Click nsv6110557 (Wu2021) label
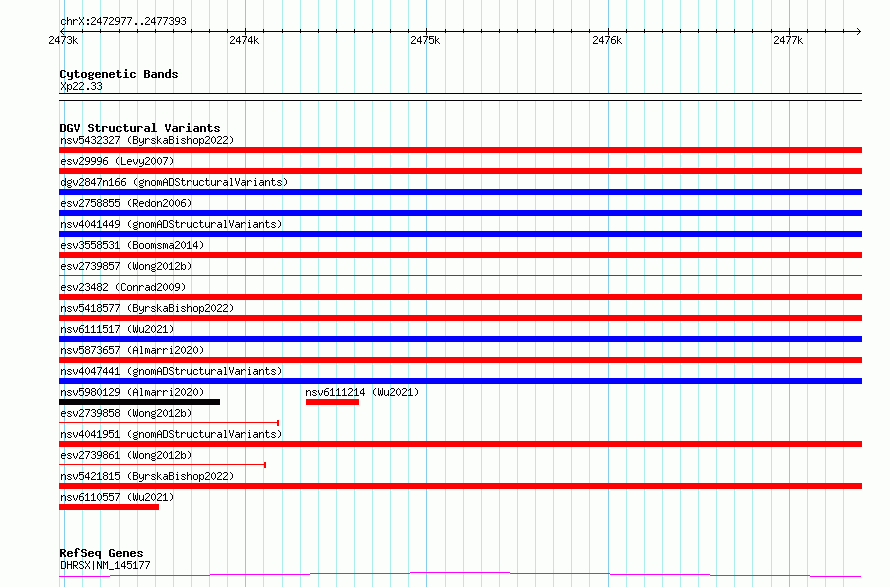Image resolution: width=890 pixels, height=587 pixels. pos(117,497)
